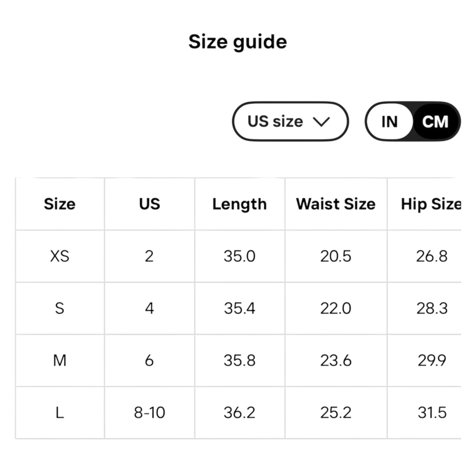Screen dimensions: 476x476
Task: Select the M size row label
Action: point(60,360)
